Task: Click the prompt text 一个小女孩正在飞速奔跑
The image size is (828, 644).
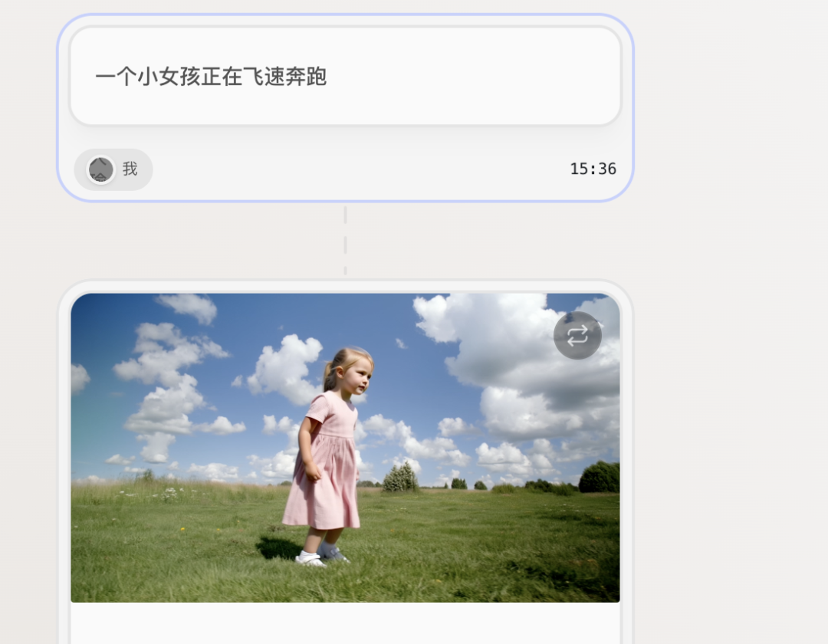Action: pyautogui.click(x=211, y=77)
